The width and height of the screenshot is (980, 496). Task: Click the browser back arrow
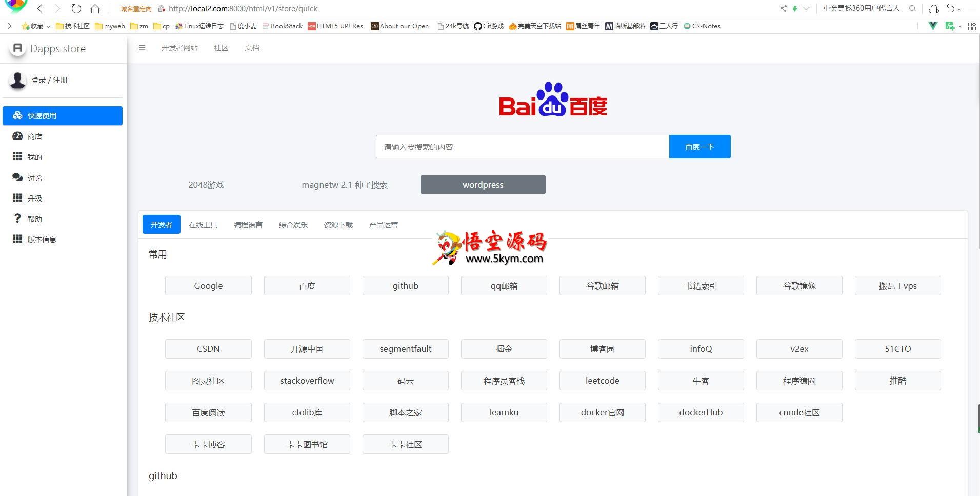(x=40, y=8)
